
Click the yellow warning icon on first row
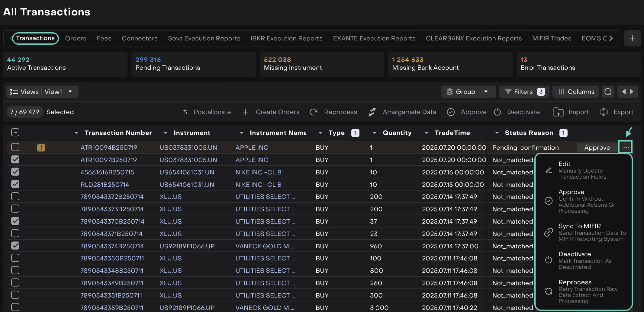(x=41, y=148)
